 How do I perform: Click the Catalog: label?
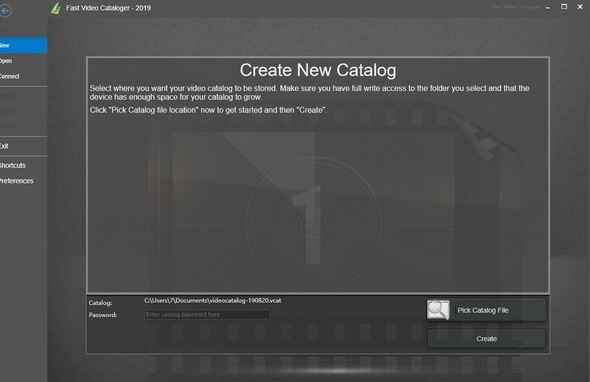100,303
